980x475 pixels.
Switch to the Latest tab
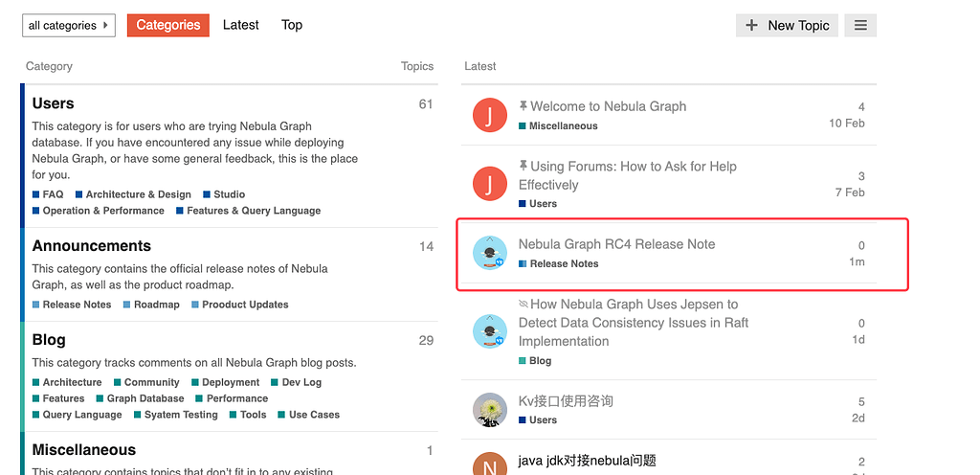240,25
